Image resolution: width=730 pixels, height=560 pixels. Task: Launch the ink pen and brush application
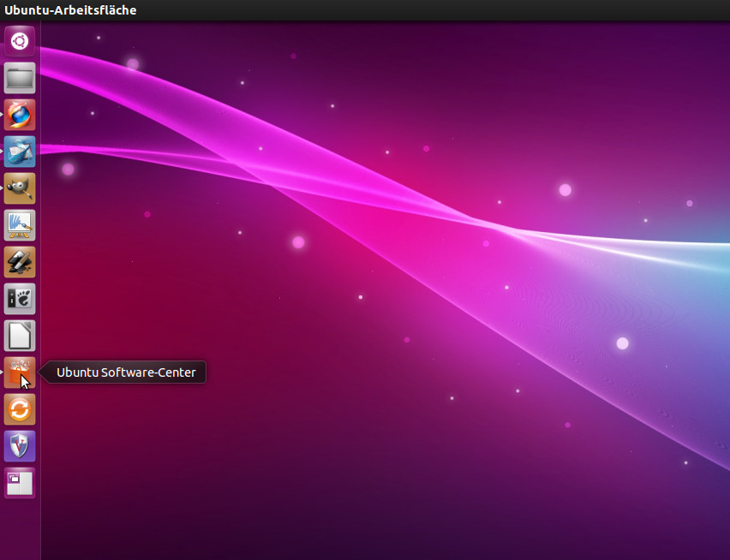tap(20, 262)
